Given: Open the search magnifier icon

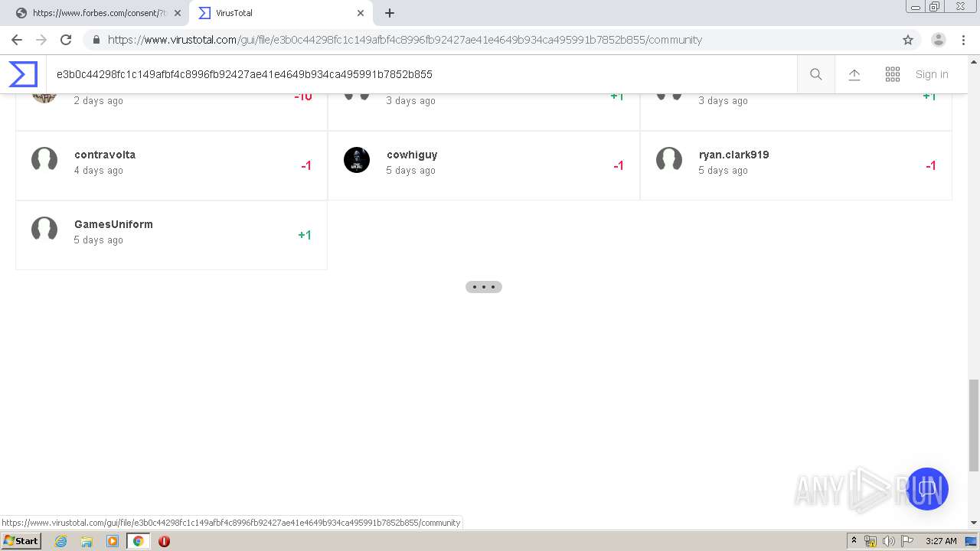Looking at the screenshot, I should 816,74.
